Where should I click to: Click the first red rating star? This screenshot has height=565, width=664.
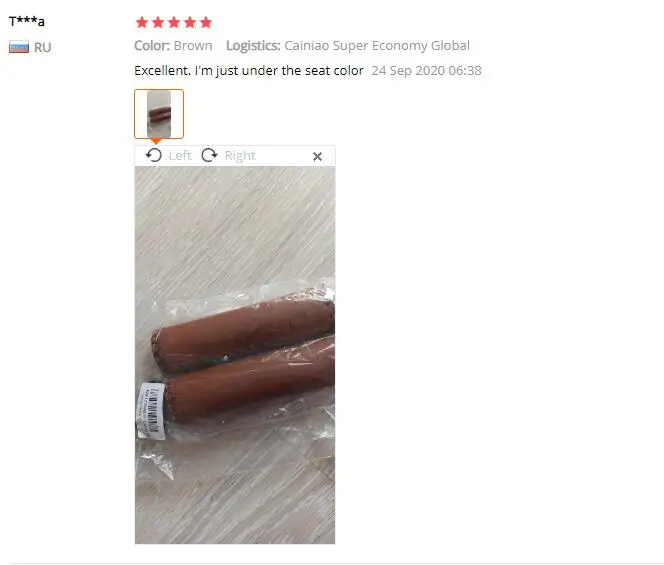(142, 22)
